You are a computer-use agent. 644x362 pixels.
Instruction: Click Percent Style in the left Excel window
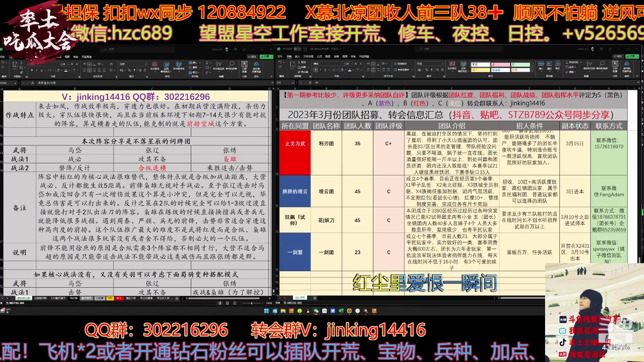coord(129,70)
